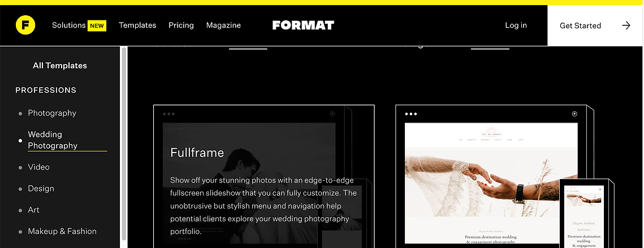Click the Log in link
Viewport: 644px width, 248px height.
[x=516, y=25]
